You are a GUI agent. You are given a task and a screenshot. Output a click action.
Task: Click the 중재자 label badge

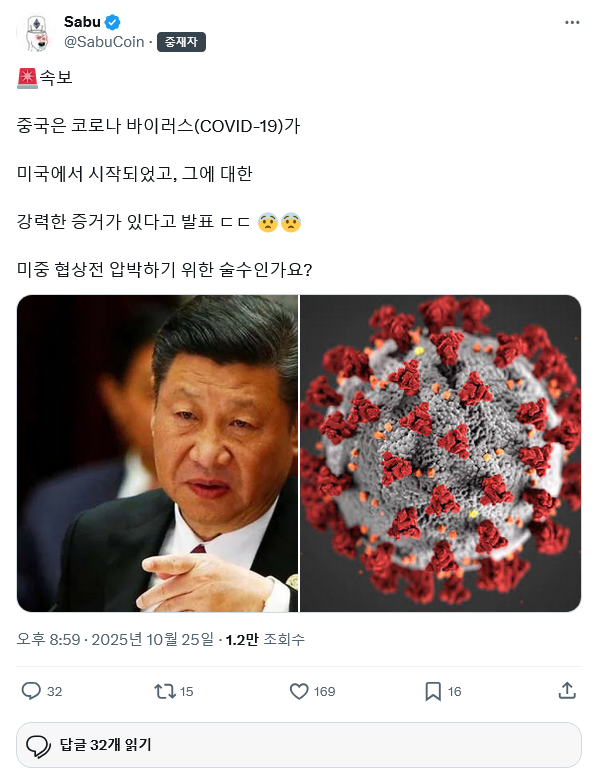(x=181, y=42)
